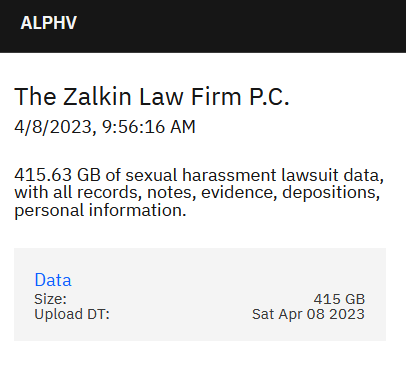The image size is (406, 370).
Task: Click the text 'personal information.'
Action: pyautogui.click(x=100, y=210)
